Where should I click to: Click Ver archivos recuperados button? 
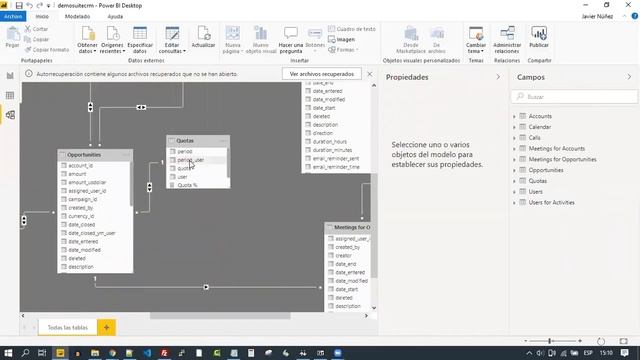pyautogui.click(x=322, y=74)
